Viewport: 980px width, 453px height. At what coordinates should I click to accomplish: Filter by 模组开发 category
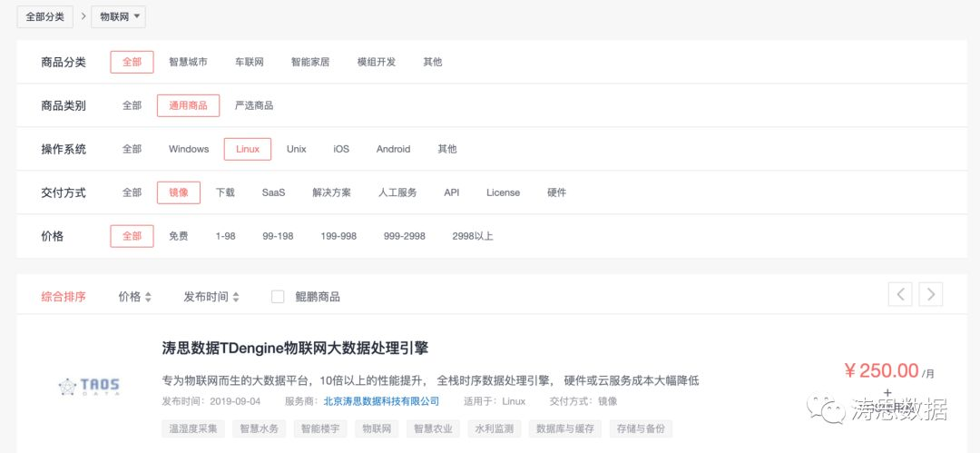(377, 62)
